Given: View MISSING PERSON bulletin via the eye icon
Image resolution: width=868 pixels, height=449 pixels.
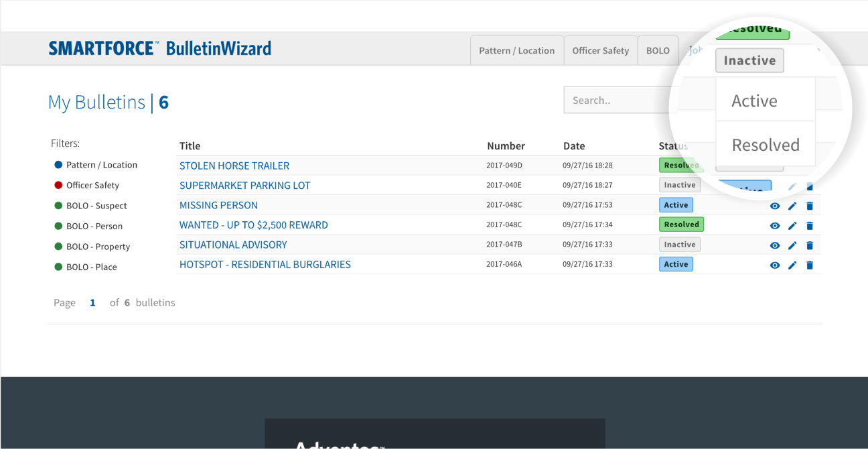Looking at the screenshot, I should point(775,206).
